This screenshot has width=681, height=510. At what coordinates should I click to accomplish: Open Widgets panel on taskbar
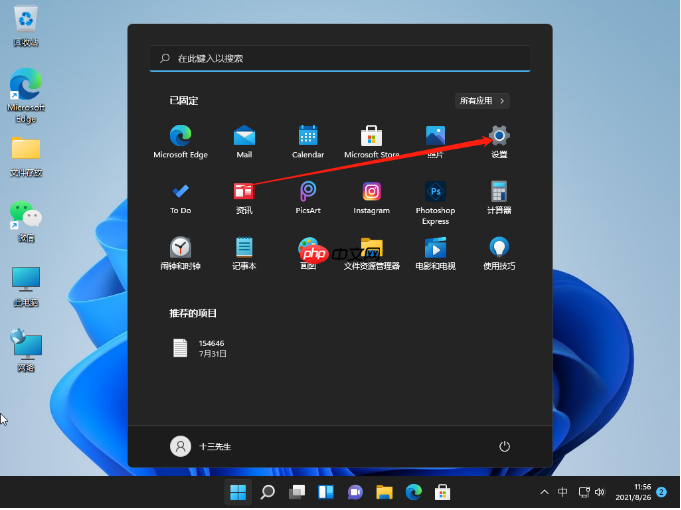coord(326,493)
